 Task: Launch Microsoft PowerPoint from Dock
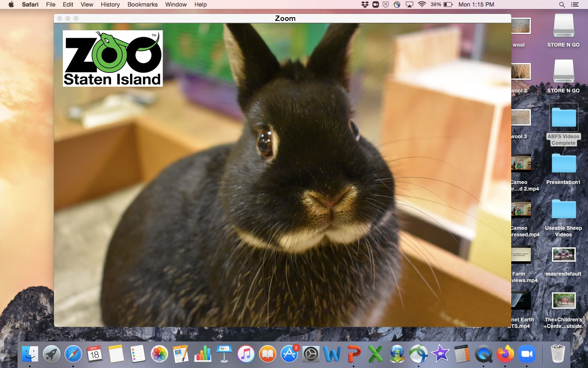(x=354, y=354)
